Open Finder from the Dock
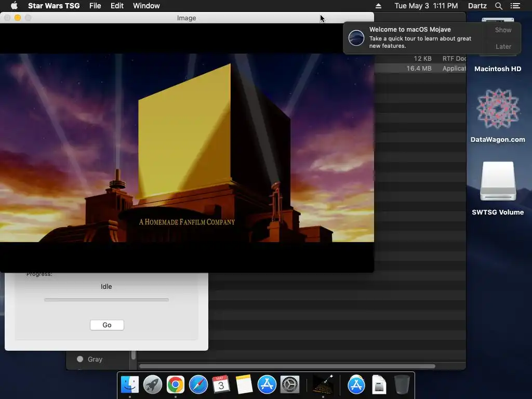 130,385
